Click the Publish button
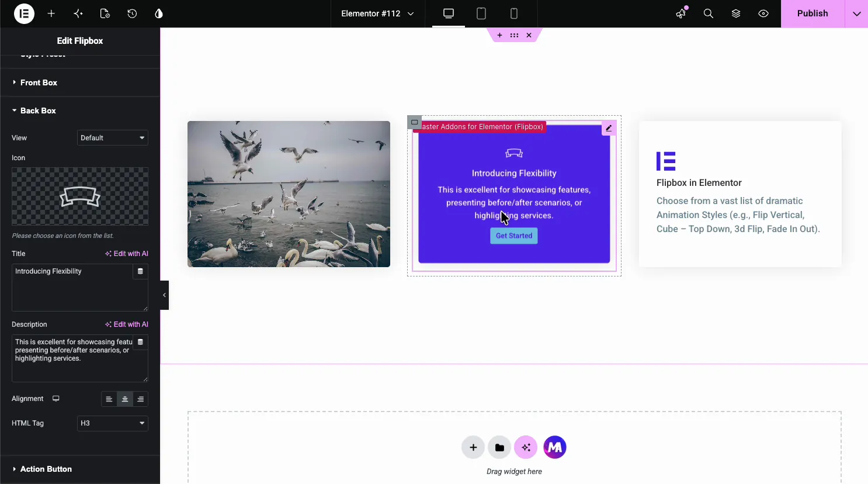The image size is (868, 484). (x=813, y=13)
